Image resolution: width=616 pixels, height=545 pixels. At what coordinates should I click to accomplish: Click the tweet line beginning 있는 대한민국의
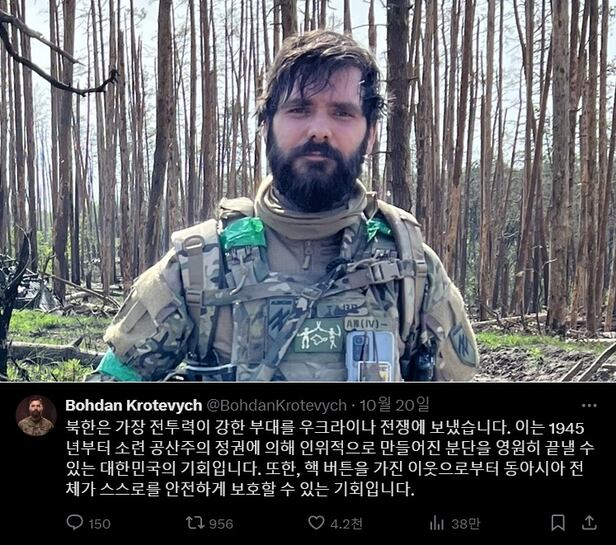(x=324, y=468)
